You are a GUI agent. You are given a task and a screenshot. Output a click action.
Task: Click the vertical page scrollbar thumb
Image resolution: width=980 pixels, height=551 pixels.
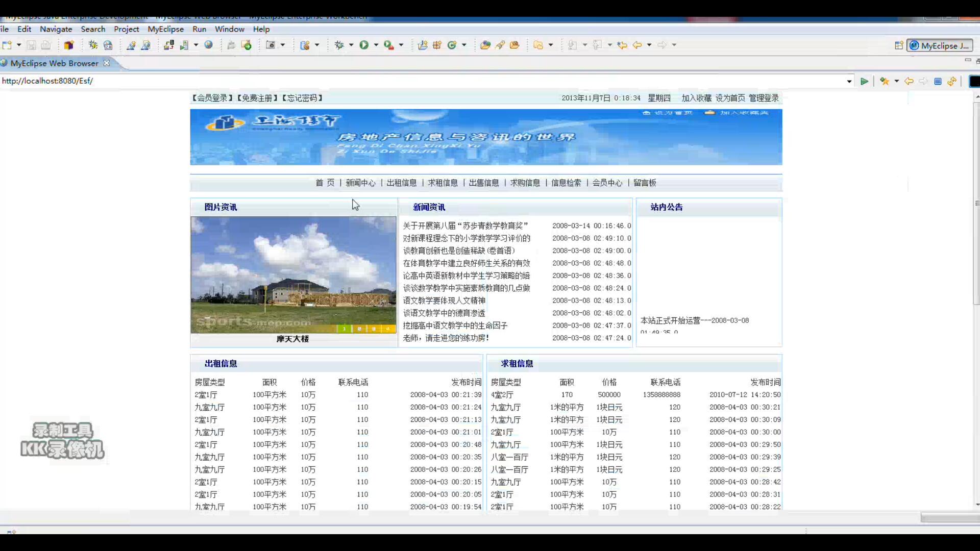coord(977,204)
